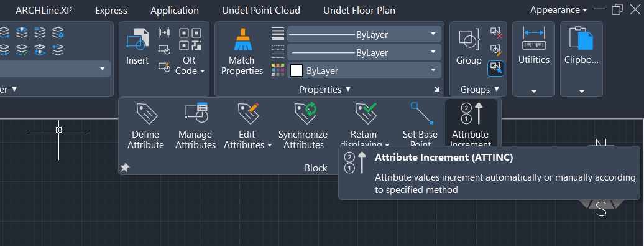Click the Synchronize Attributes icon

(305, 113)
